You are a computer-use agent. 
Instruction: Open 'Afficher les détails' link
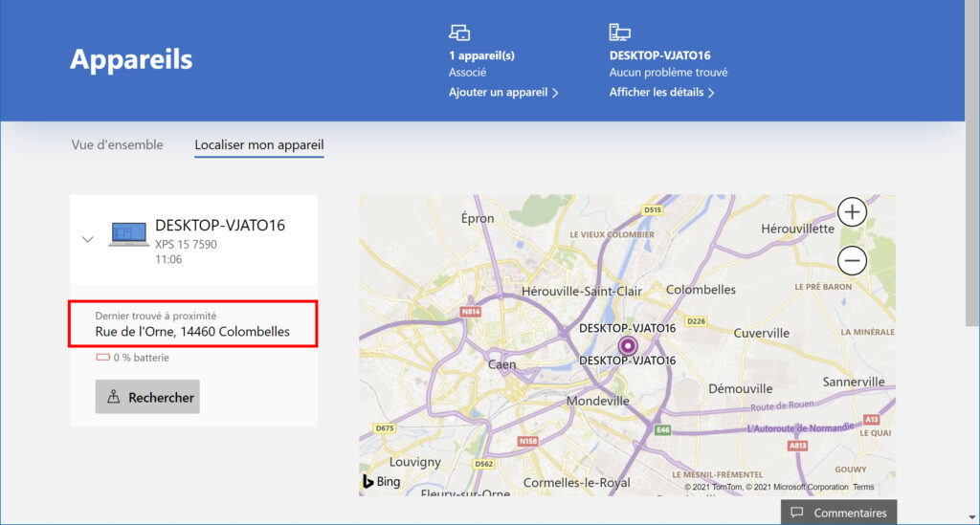[662, 93]
